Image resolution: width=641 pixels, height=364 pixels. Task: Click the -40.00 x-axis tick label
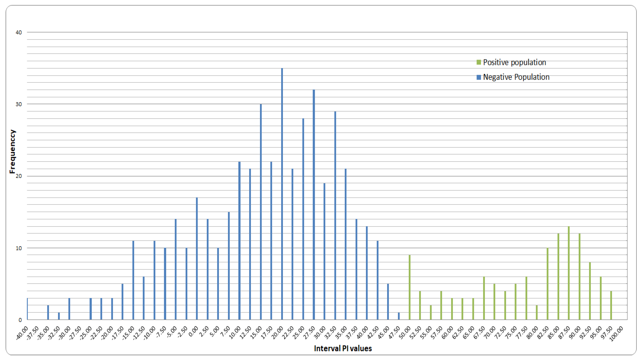point(22,334)
